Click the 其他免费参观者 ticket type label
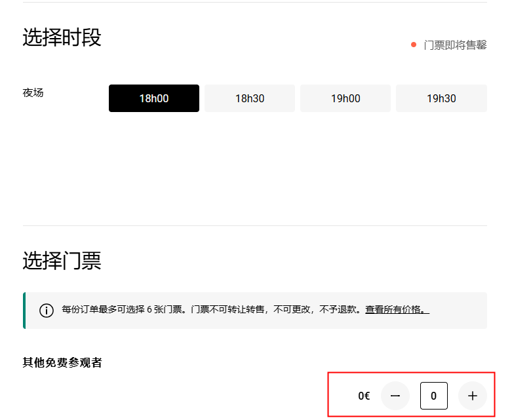This screenshot has height=420, width=512. coord(62,362)
